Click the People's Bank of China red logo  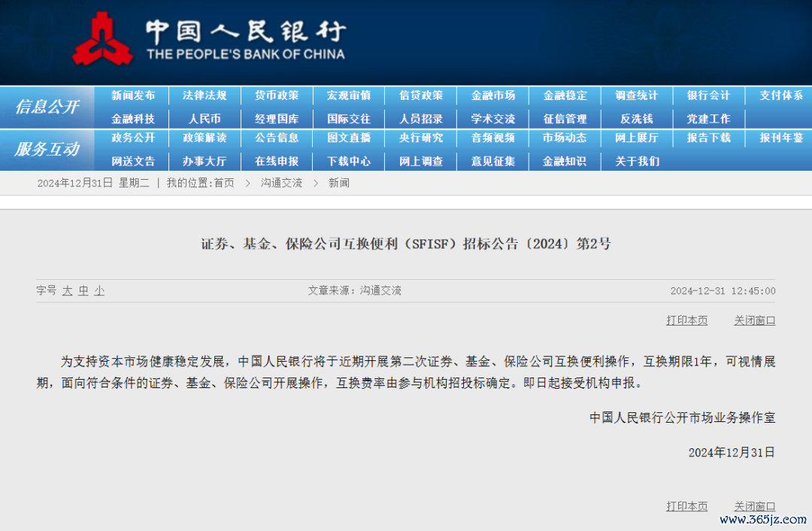[102, 39]
